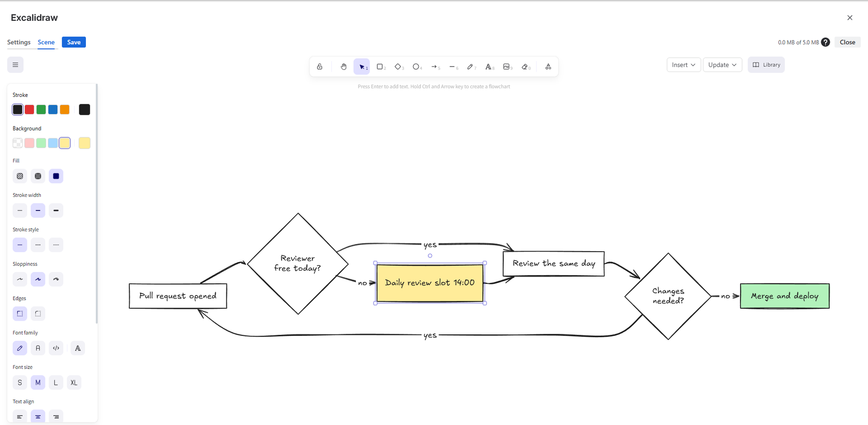Open the custom stroke color picker
868x425 pixels.
(84, 110)
